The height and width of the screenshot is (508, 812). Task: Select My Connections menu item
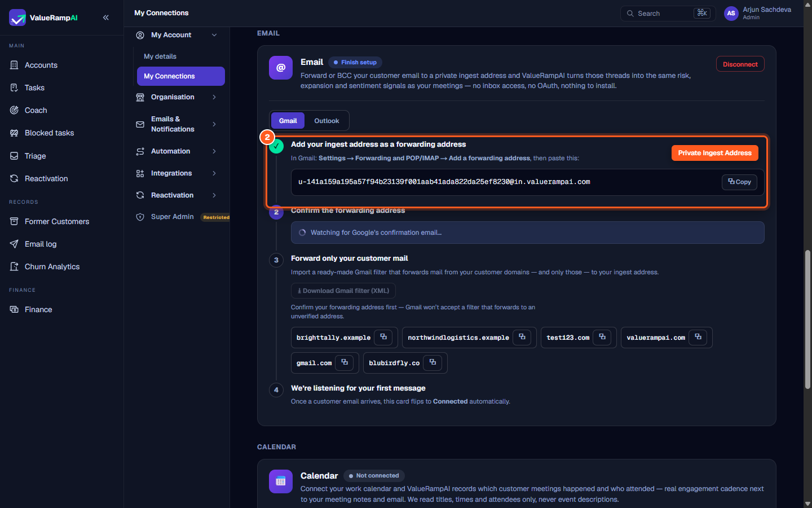(x=181, y=76)
